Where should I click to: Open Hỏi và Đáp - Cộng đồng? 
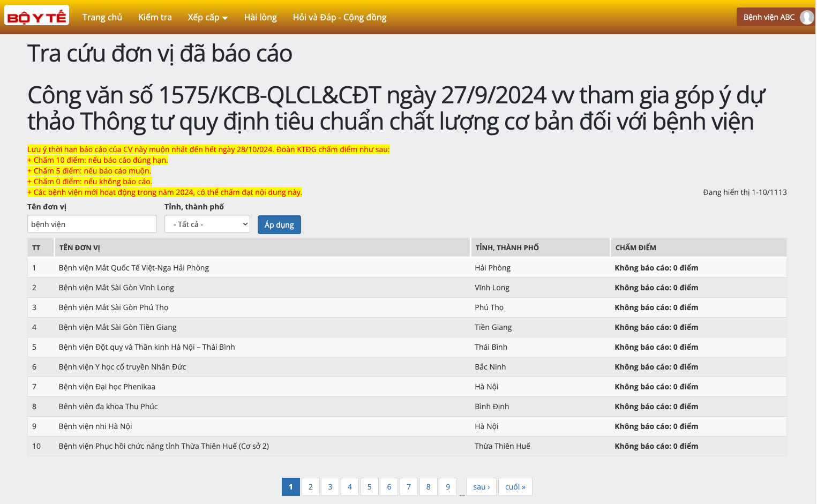(339, 17)
